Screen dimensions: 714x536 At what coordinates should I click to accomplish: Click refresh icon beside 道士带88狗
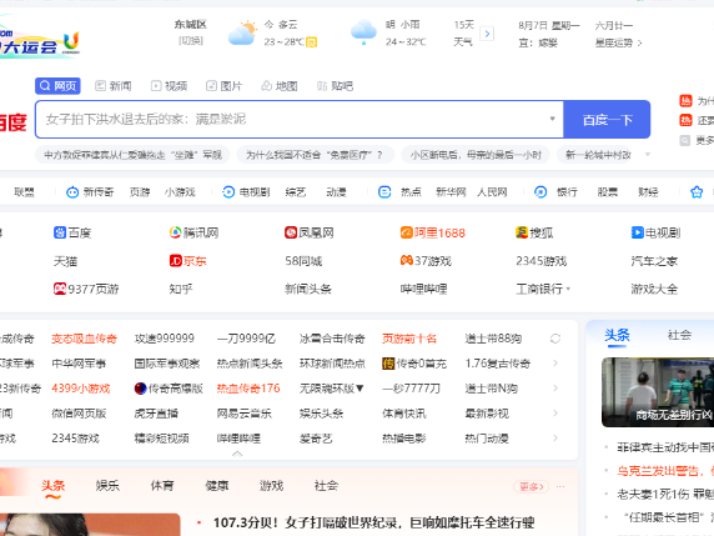(555, 338)
